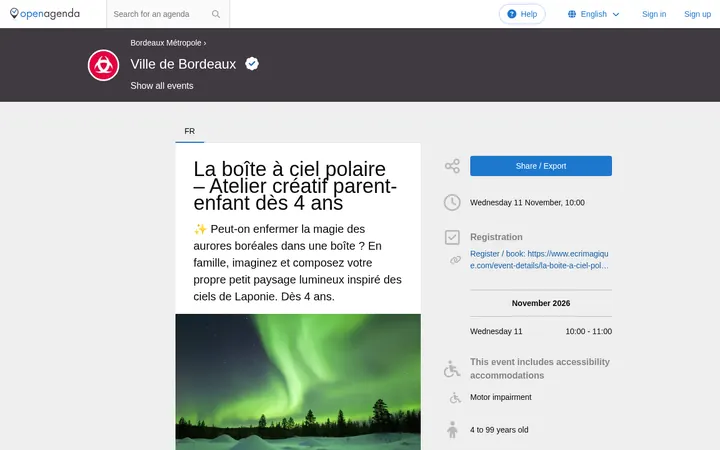
Task: Click the Wednesday 11 timing row
Action: click(x=540, y=331)
